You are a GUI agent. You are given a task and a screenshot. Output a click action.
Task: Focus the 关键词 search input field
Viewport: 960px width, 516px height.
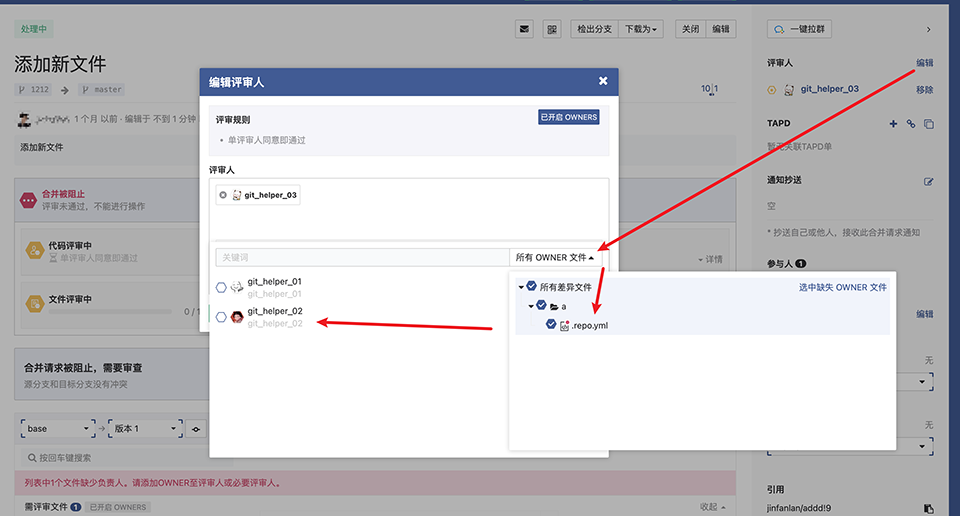[x=362, y=258]
